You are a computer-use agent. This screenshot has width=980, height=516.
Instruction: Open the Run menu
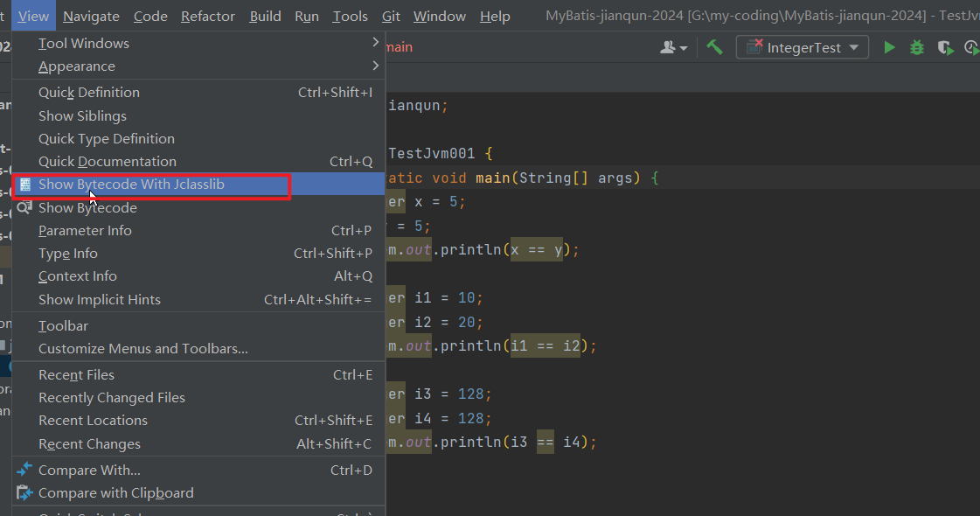click(x=307, y=16)
